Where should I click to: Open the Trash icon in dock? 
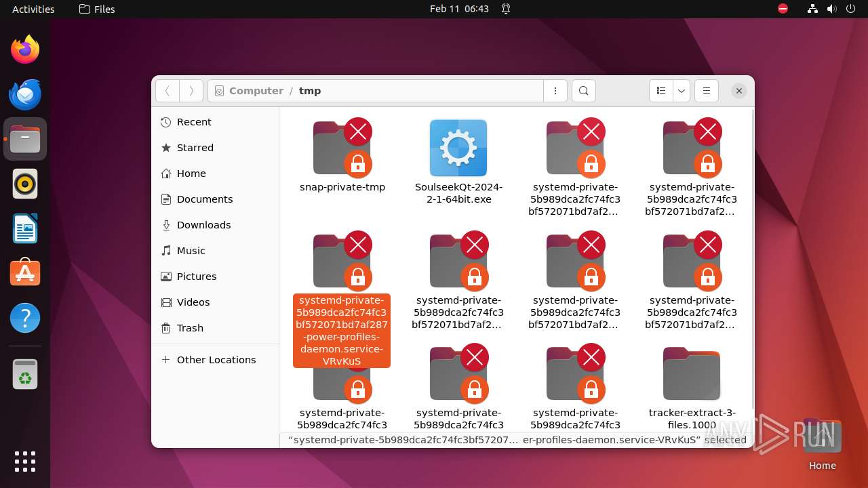coord(25,374)
